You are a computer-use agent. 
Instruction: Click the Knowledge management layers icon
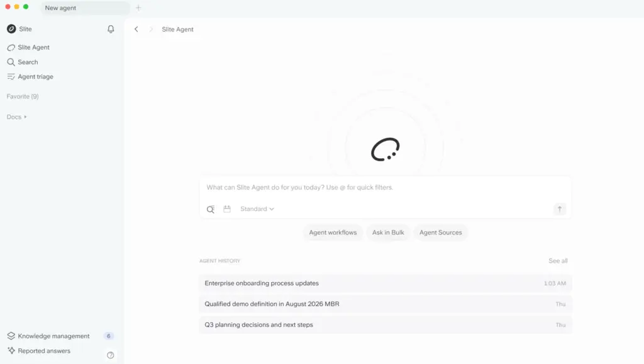(11, 336)
